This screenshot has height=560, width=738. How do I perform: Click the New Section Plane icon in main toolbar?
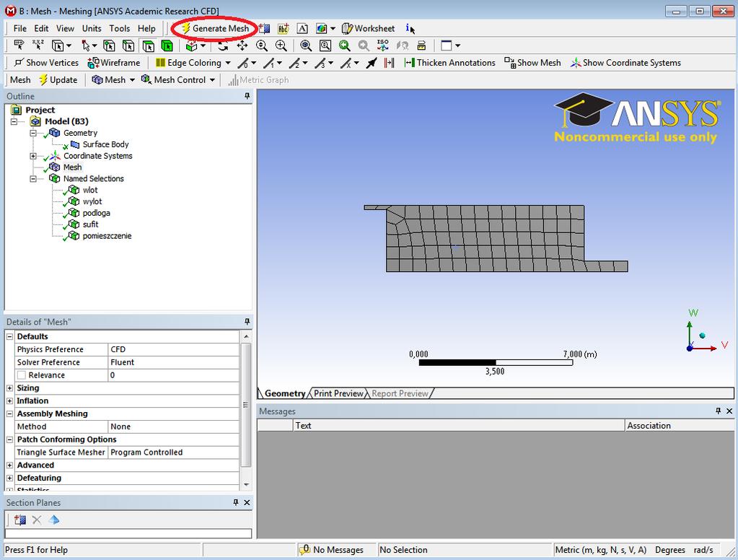click(265, 29)
